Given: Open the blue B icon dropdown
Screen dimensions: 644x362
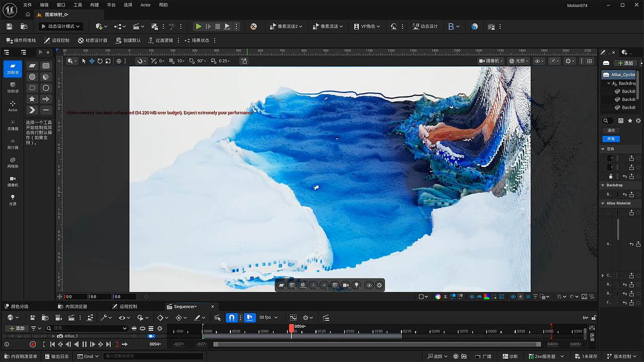Looking at the screenshot, I should point(454,26).
